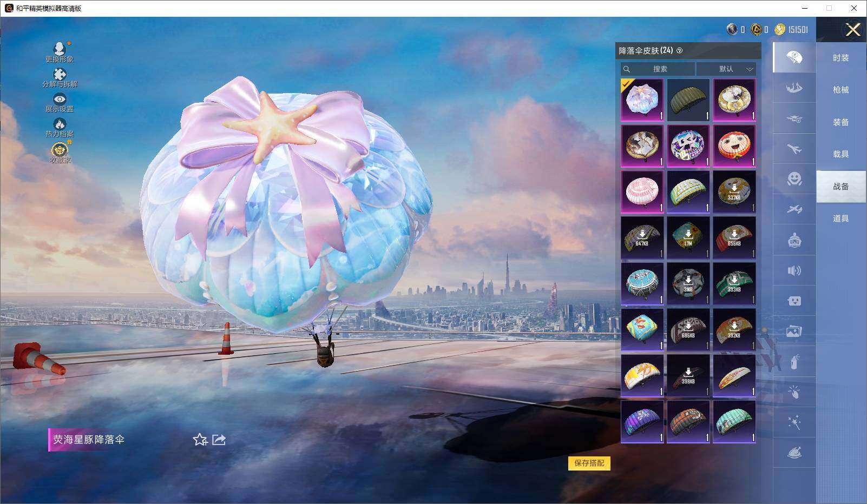Download the 656KB parachute skin

pyautogui.click(x=734, y=238)
